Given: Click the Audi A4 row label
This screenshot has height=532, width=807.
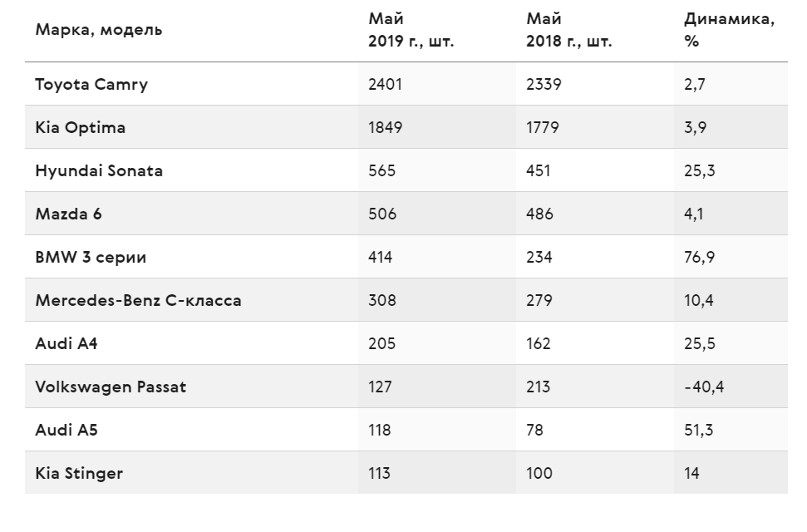Looking at the screenshot, I should coord(66,343).
